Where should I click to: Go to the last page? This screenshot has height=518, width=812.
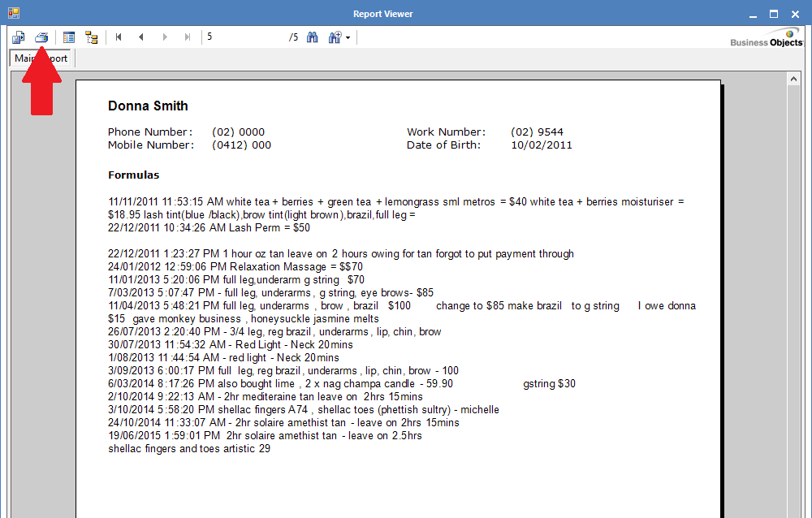pyautogui.click(x=188, y=37)
